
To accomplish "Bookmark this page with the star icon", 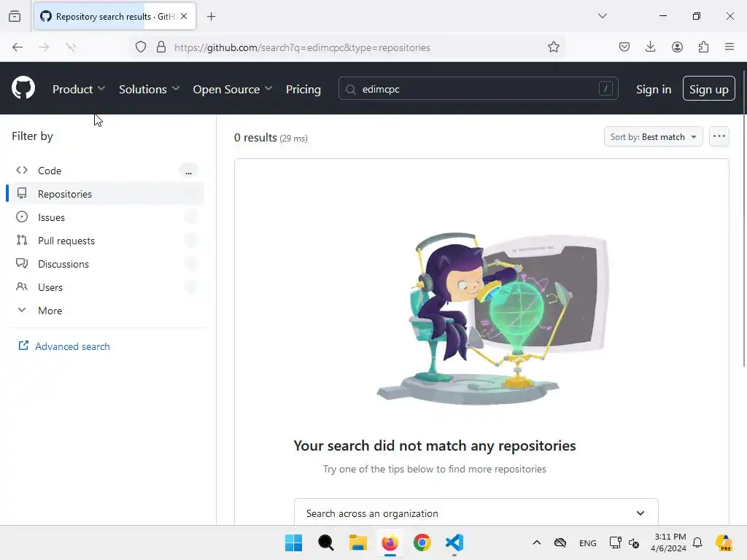I will click(553, 47).
